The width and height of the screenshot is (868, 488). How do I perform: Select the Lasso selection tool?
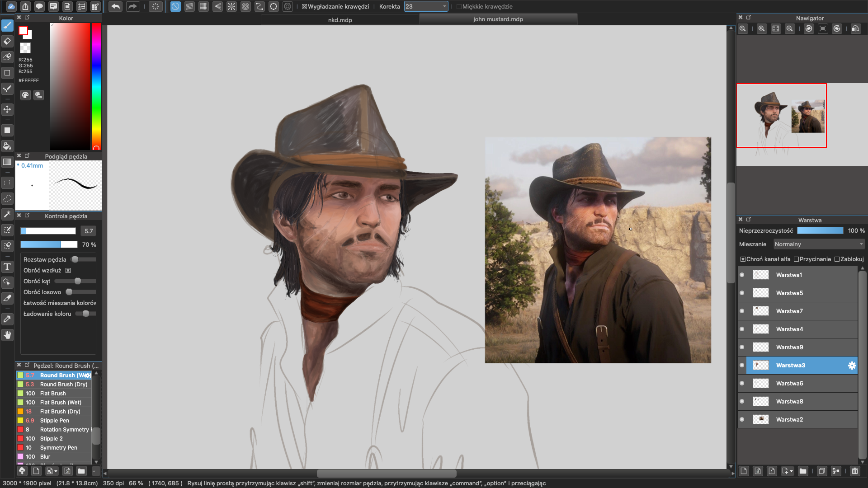7,198
